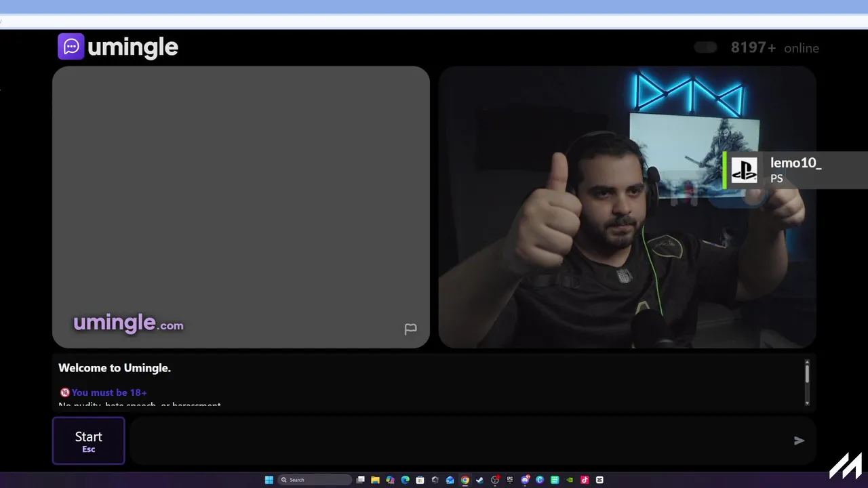Click the chat log scrollbar thumb

[x=807, y=373]
